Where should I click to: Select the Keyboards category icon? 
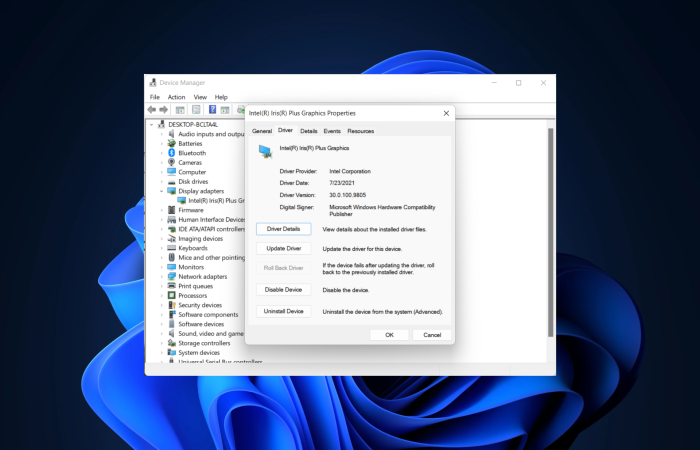(171, 248)
